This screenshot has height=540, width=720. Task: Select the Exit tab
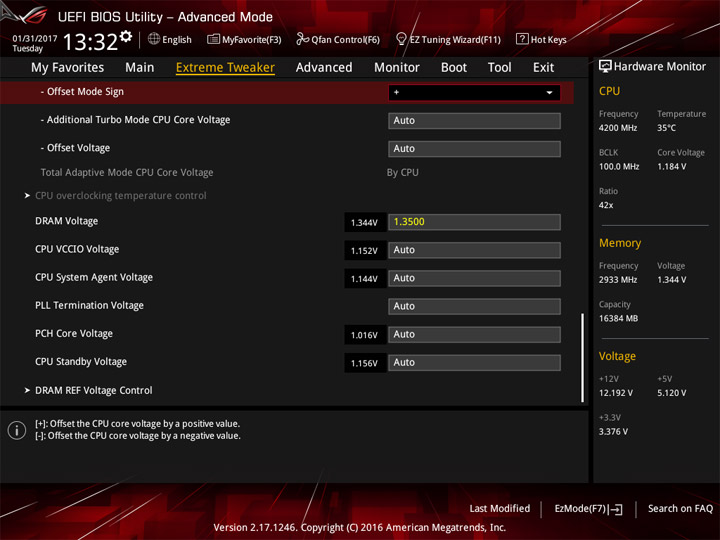(x=543, y=68)
